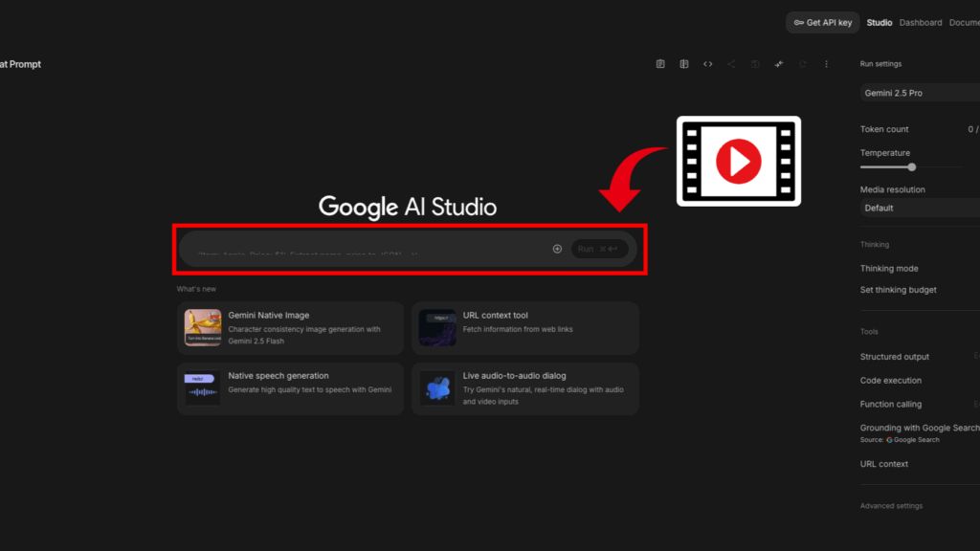
Task: Click the Get API key button
Action: tap(822, 22)
